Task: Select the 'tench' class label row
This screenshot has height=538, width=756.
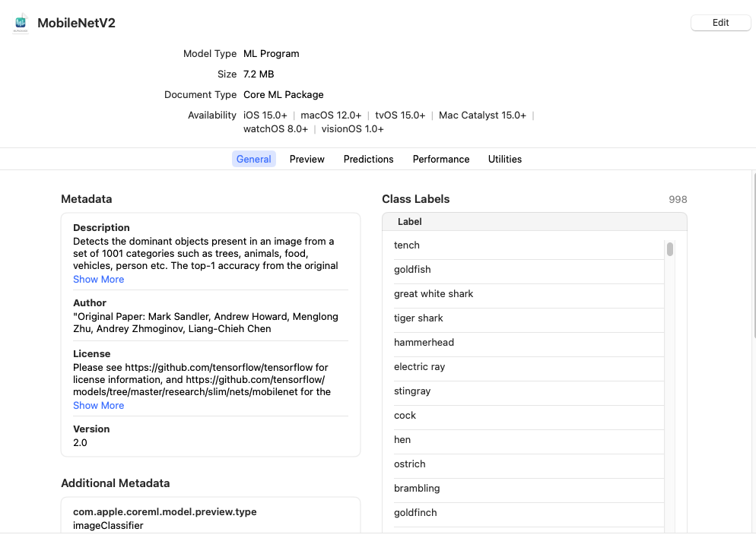Action: pos(529,245)
